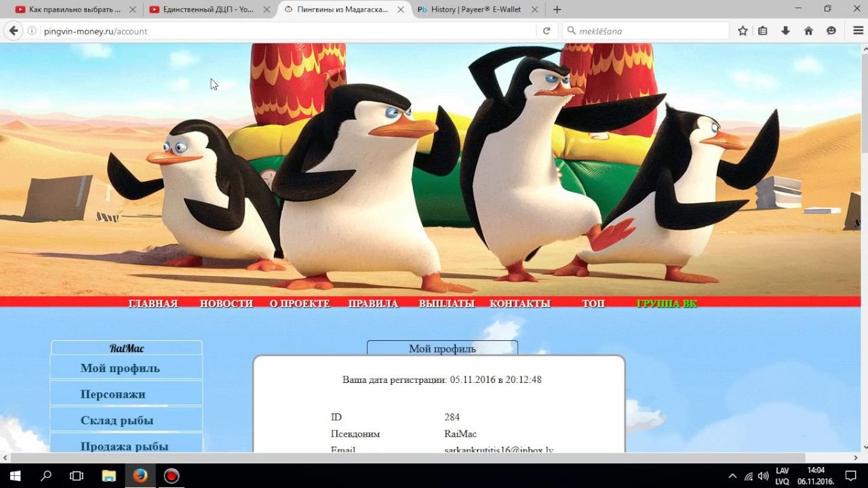This screenshot has width=868, height=488.
Task: Open the ТОП menu link
Action: click(593, 304)
